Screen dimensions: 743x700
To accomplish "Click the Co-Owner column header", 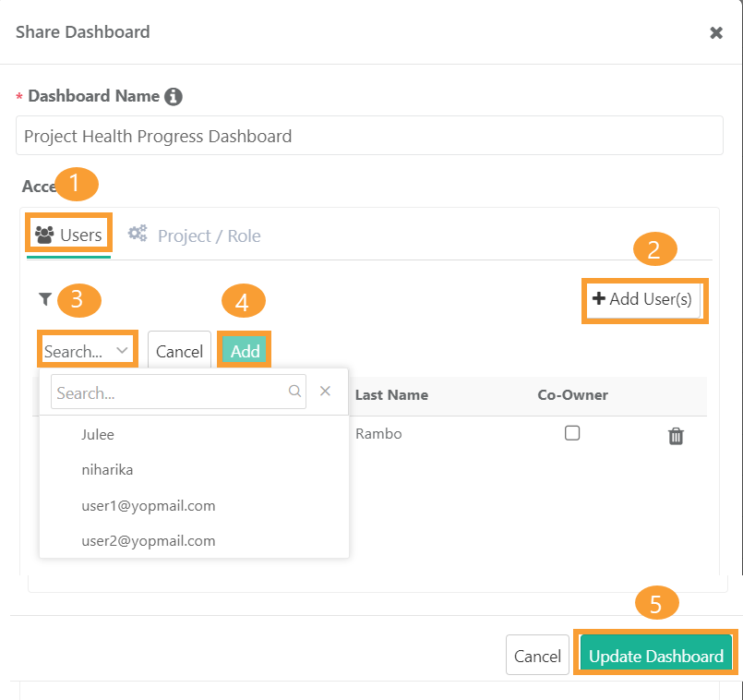I will [572, 395].
